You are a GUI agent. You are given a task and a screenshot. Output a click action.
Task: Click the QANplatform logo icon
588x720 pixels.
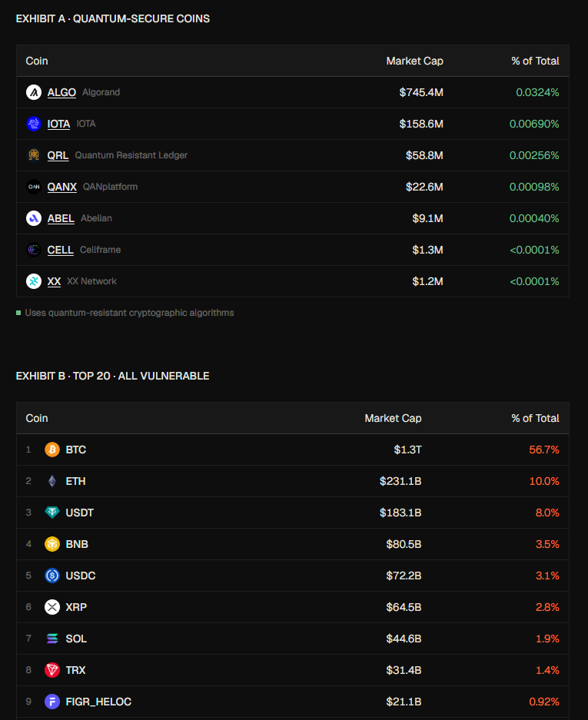[x=34, y=187]
